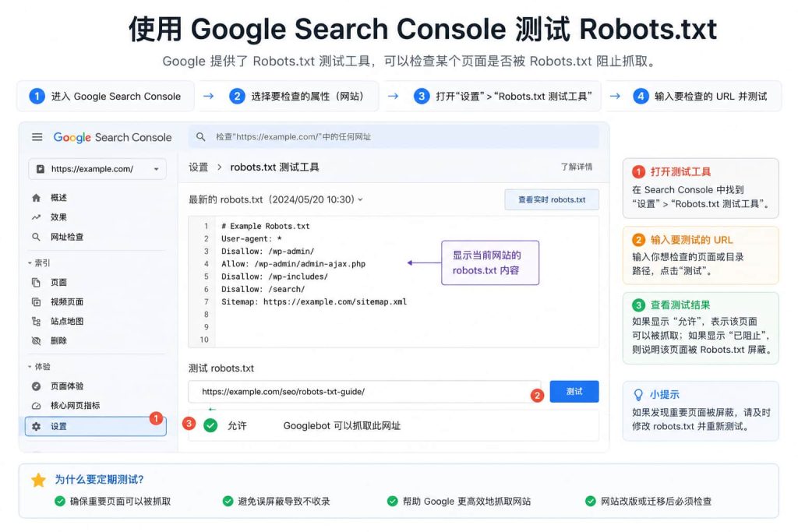
Task: Click the 打开测试工具 card heading
Action: (680, 172)
